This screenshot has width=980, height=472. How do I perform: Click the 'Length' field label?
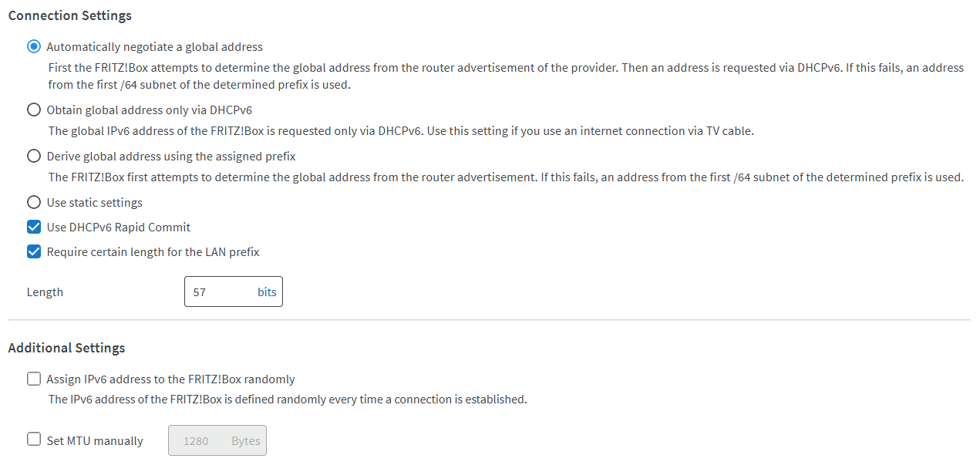[45, 292]
